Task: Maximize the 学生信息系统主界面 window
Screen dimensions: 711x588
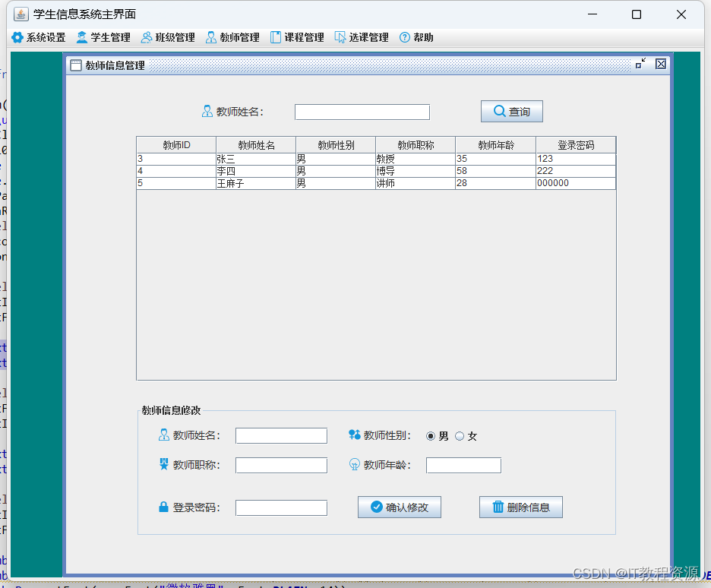Action: [637, 14]
